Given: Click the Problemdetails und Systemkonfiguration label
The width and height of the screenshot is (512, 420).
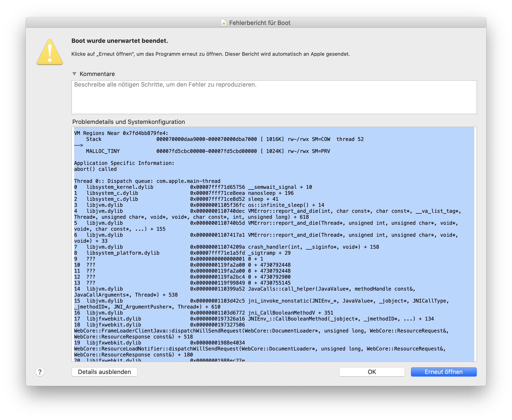Looking at the screenshot, I should 129,122.
